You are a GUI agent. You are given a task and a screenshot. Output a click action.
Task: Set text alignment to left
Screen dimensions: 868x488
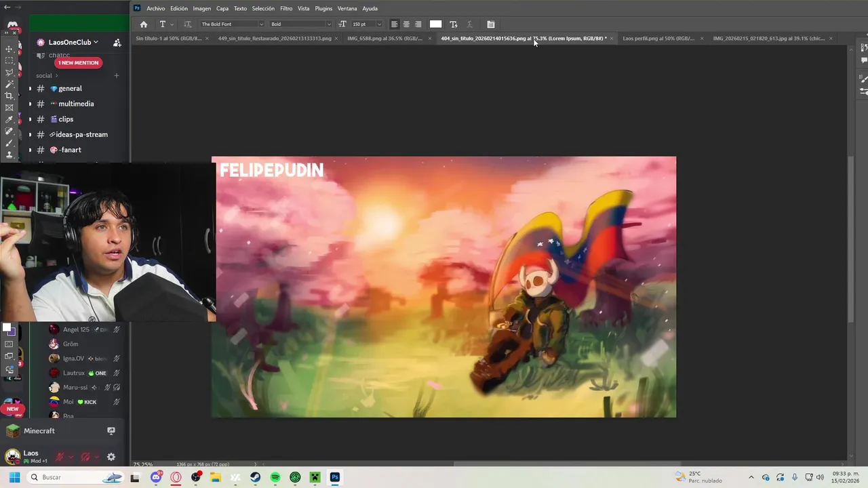point(395,24)
